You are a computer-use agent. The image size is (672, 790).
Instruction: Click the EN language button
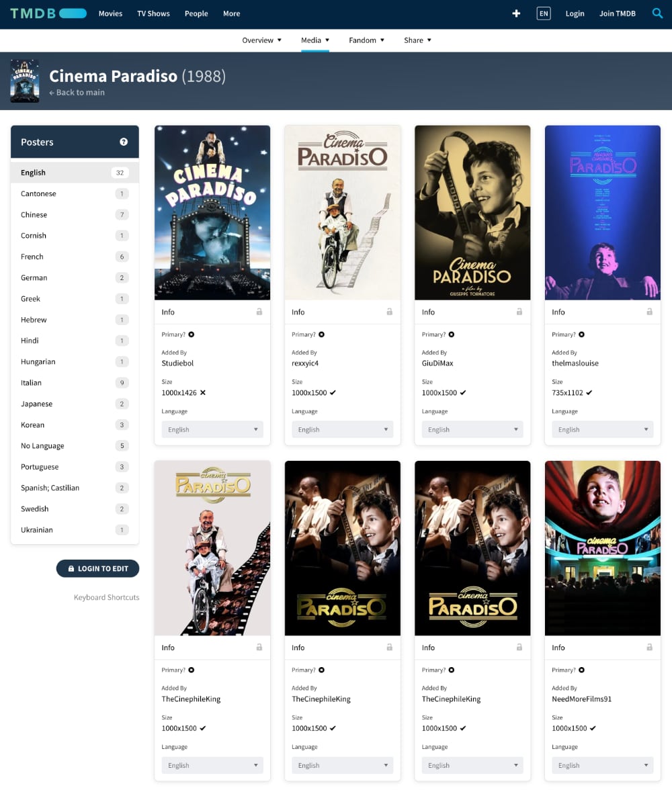[x=544, y=13]
